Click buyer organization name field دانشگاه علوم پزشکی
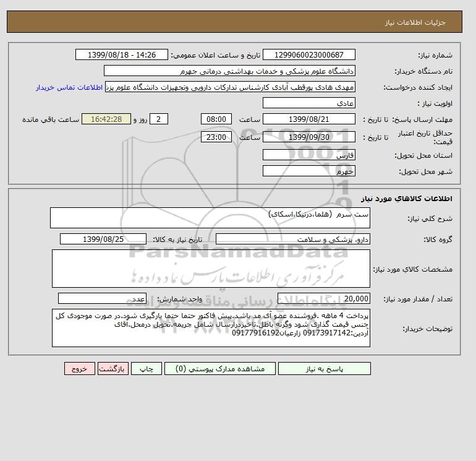 click(229, 71)
